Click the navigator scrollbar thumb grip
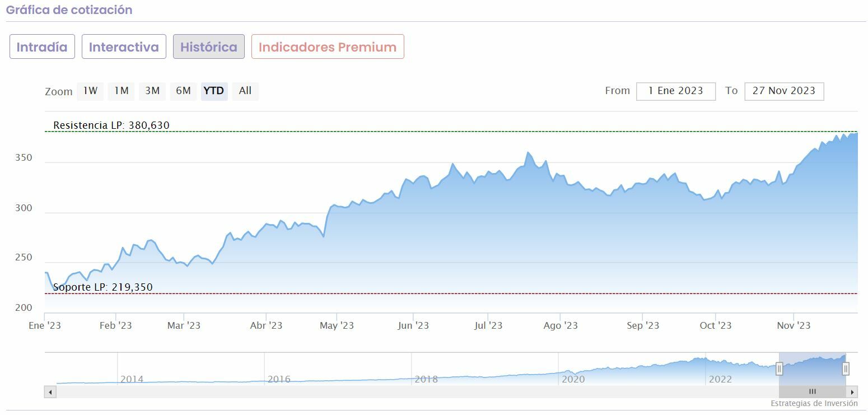The image size is (868, 415). tap(812, 392)
